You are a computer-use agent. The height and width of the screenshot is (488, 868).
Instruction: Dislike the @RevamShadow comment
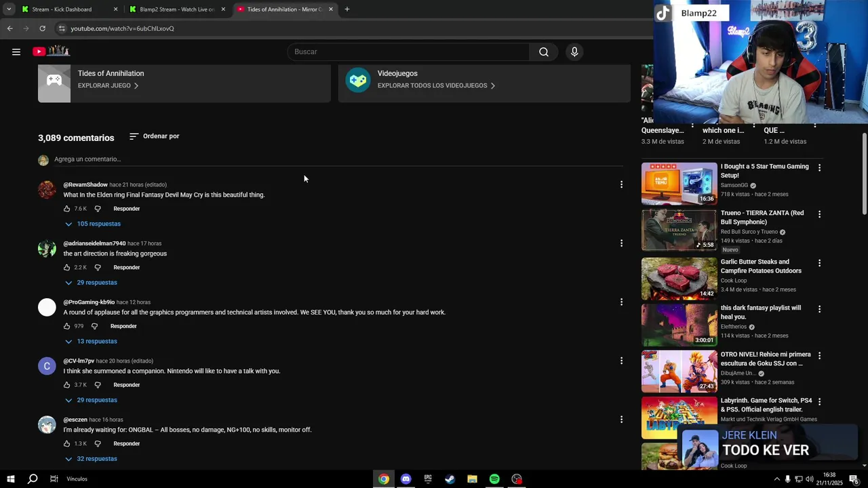click(98, 209)
